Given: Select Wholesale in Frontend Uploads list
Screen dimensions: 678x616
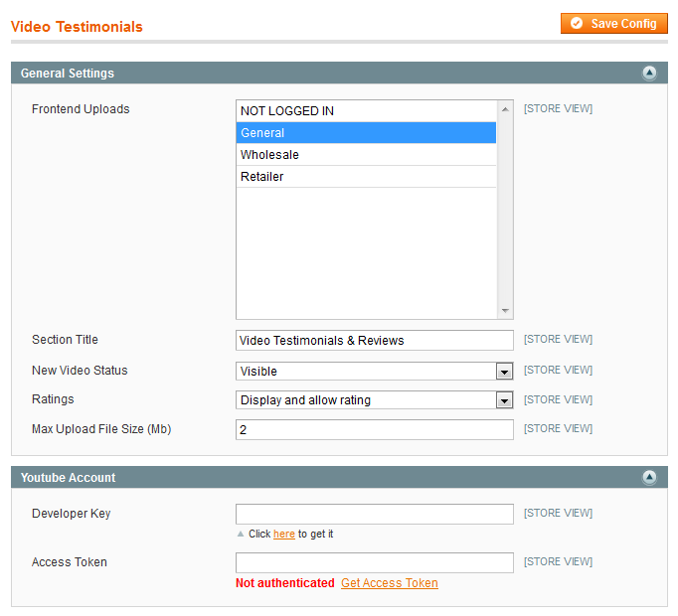Looking at the screenshot, I should (x=366, y=154).
